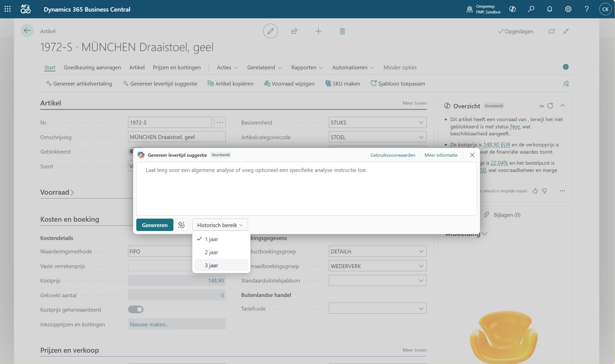The image size is (615, 364).
Task: Toggle Kostprijs geherwaardeerd switch
Action: click(x=136, y=309)
